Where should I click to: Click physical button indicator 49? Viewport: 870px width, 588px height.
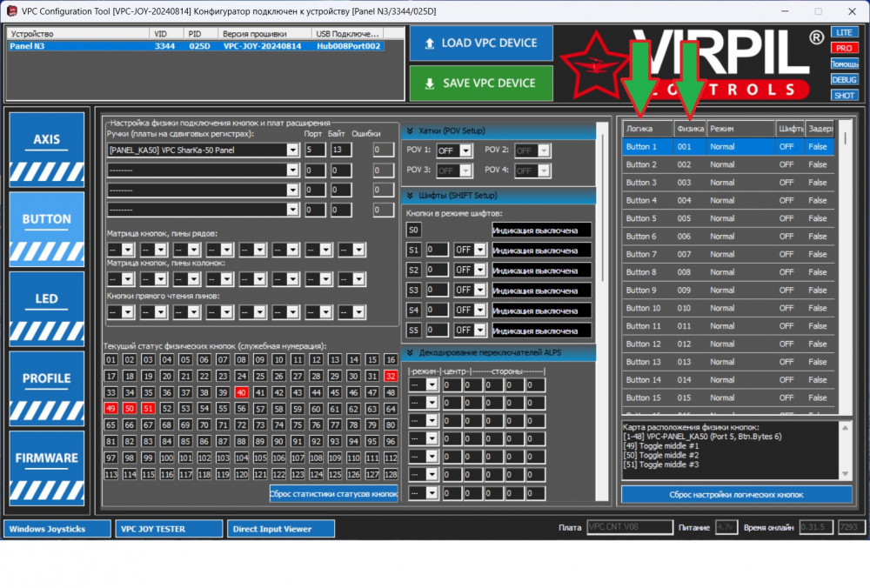tap(111, 409)
